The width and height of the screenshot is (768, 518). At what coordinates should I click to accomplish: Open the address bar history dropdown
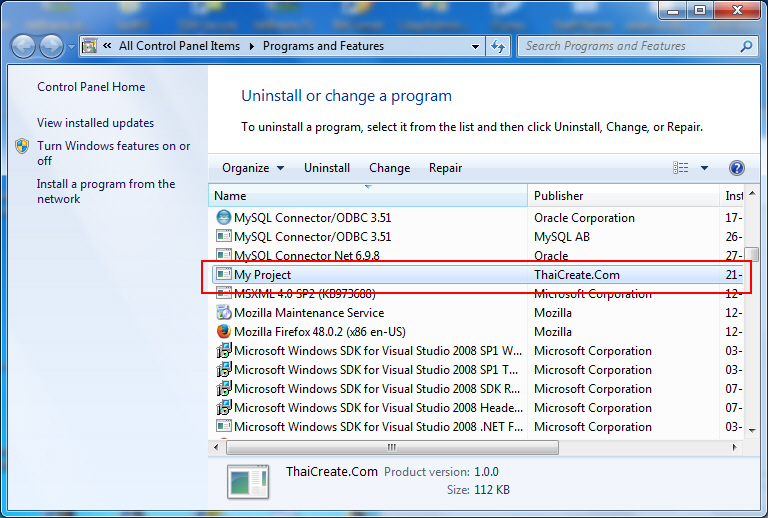(475, 47)
